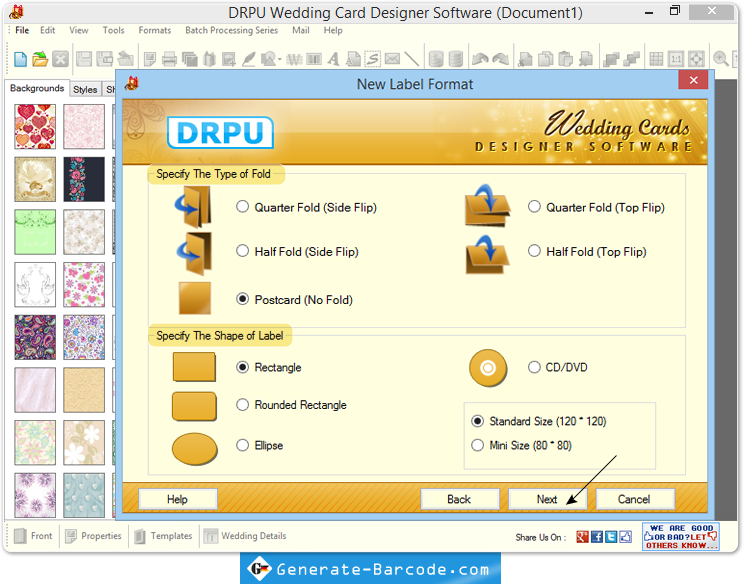Image resolution: width=744 pixels, height=584 pixels.
Task: Select the Text 'A' tool icon
Action: [x=334, y=59]
